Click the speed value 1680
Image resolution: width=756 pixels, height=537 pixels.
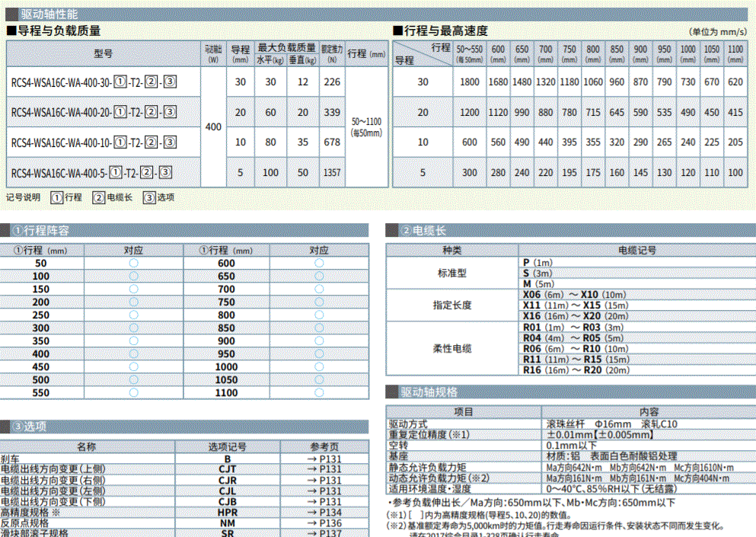[x=498, y=82]
